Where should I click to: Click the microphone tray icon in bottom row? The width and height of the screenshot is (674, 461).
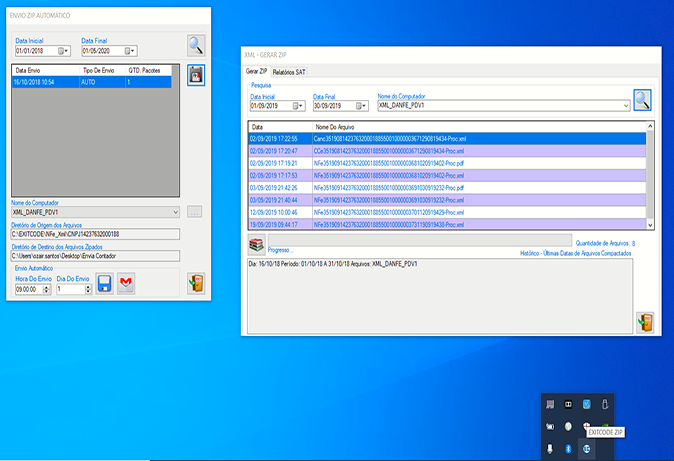click(550, 449)
